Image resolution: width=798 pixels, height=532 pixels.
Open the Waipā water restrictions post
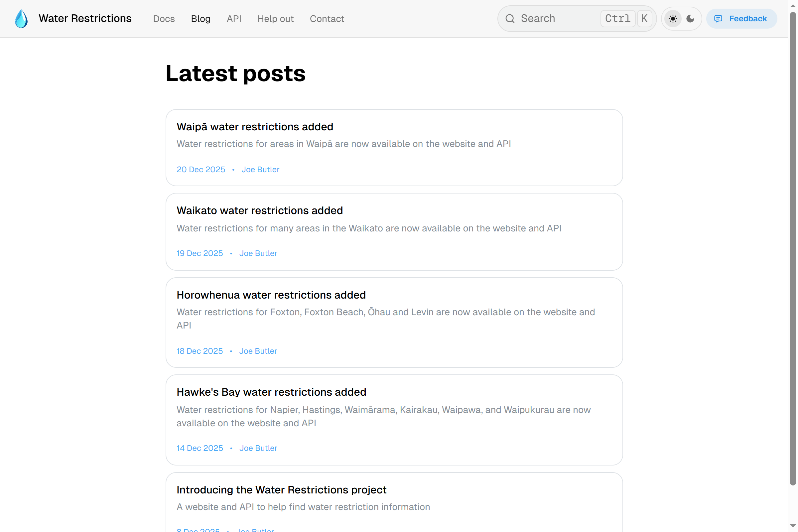coord(254,127)
